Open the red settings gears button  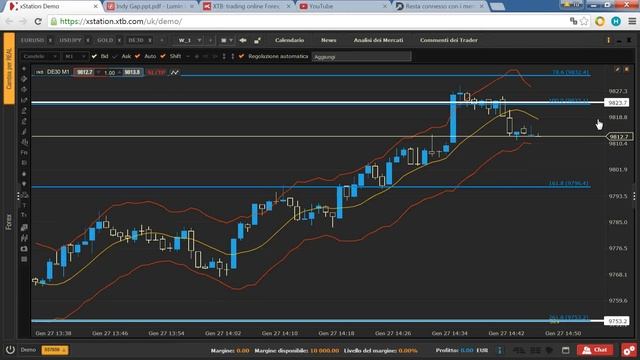tap(629, 350)
